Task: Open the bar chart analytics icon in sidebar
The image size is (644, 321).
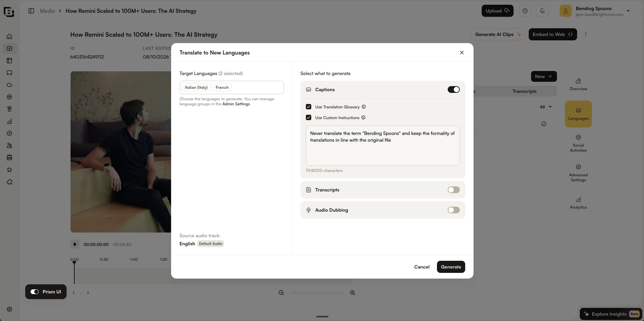Action: [9, 121]
